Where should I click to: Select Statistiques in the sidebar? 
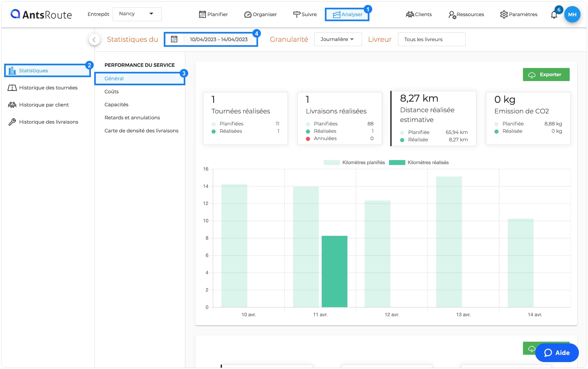pos(47,70)
